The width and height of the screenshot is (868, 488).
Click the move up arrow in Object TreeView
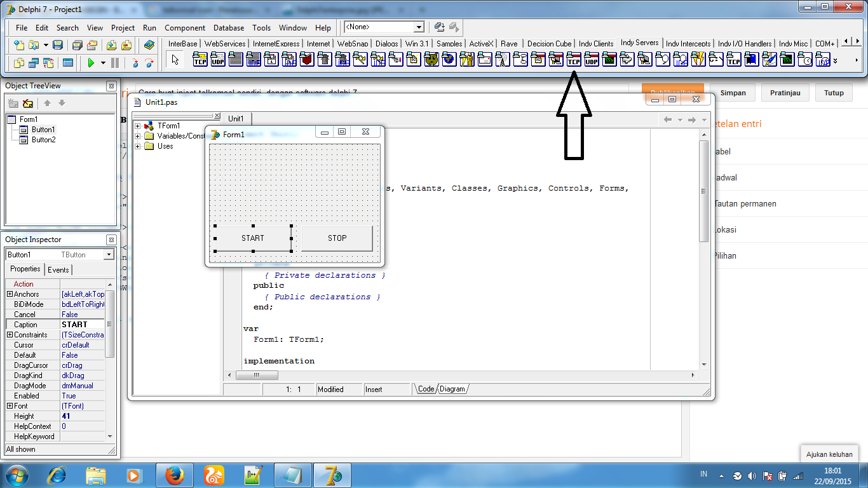coord(47,103)
